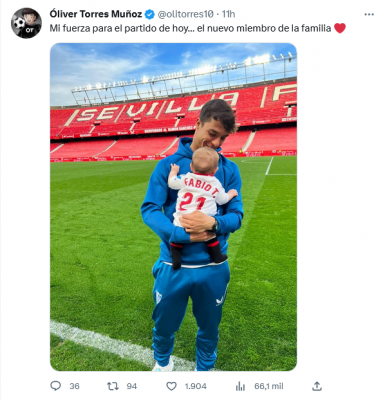
Task: Click the red heart emoji in tweet
Action: [340, 28]
